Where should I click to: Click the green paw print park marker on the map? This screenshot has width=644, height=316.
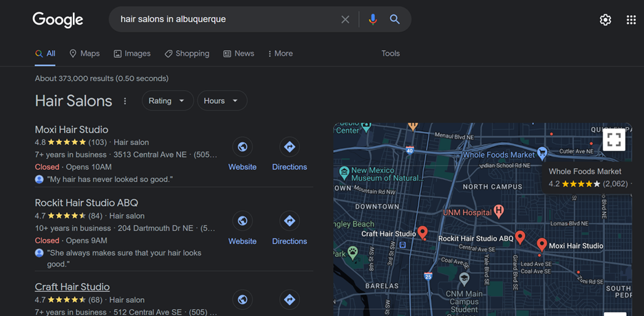[x=352, y=251]
